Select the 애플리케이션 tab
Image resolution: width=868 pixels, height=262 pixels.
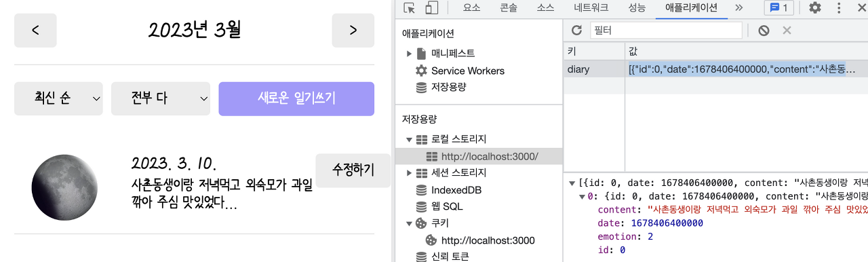pyautogui.click(x=691, y=8)
